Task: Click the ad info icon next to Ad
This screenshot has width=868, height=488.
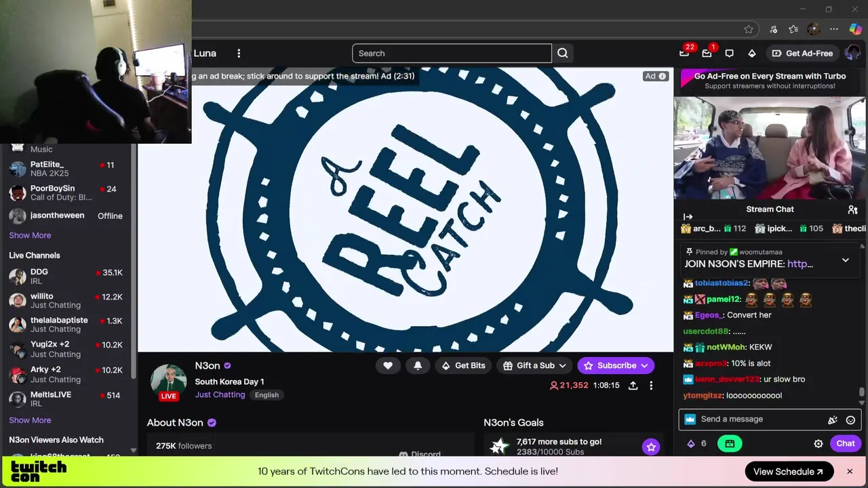Action: 663,76
